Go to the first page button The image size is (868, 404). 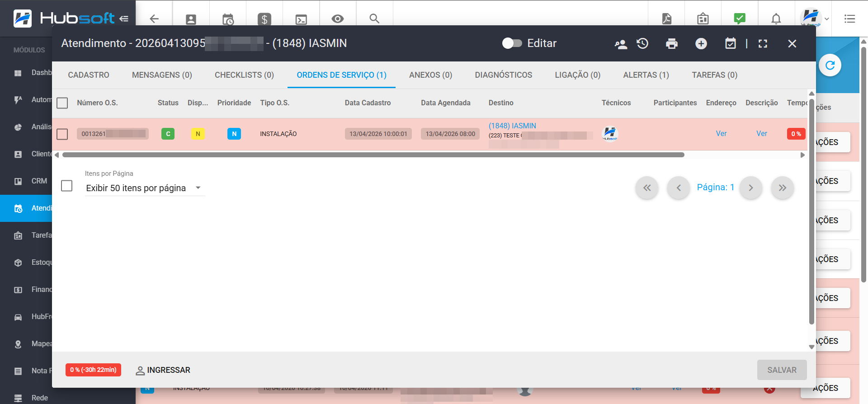pos(647,188)
